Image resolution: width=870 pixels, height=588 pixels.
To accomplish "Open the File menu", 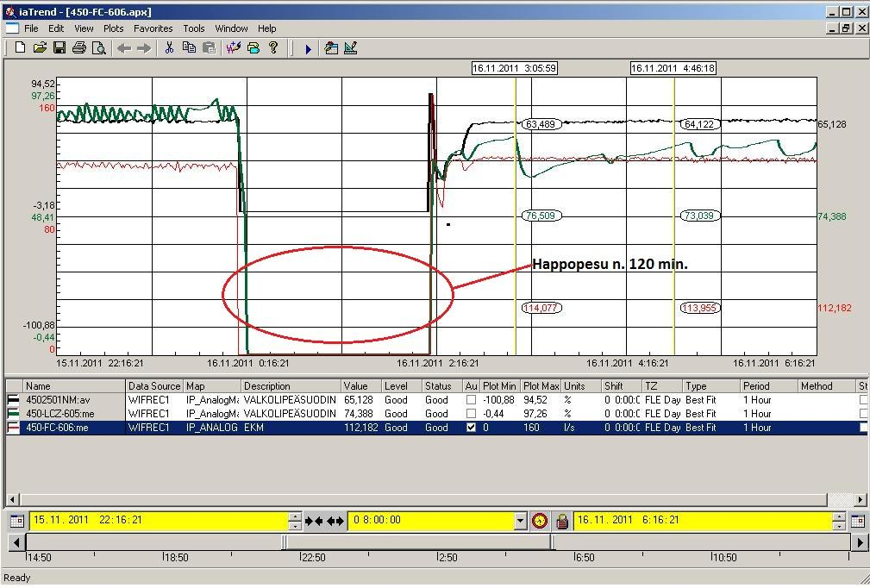I will 31,28.
